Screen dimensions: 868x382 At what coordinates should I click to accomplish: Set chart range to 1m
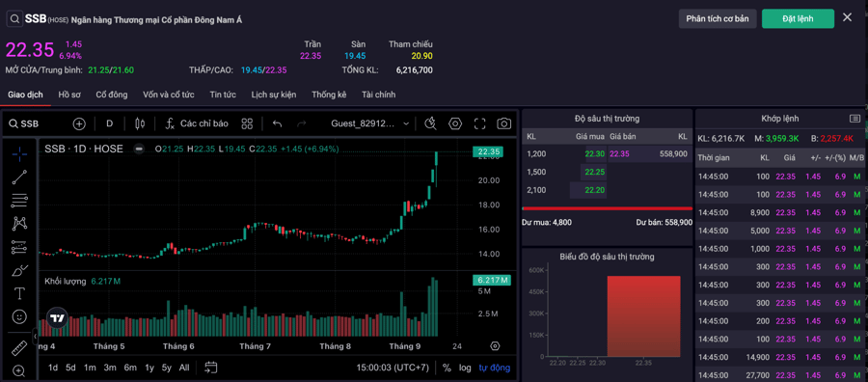pyautogui.click(x=90, y=368)
